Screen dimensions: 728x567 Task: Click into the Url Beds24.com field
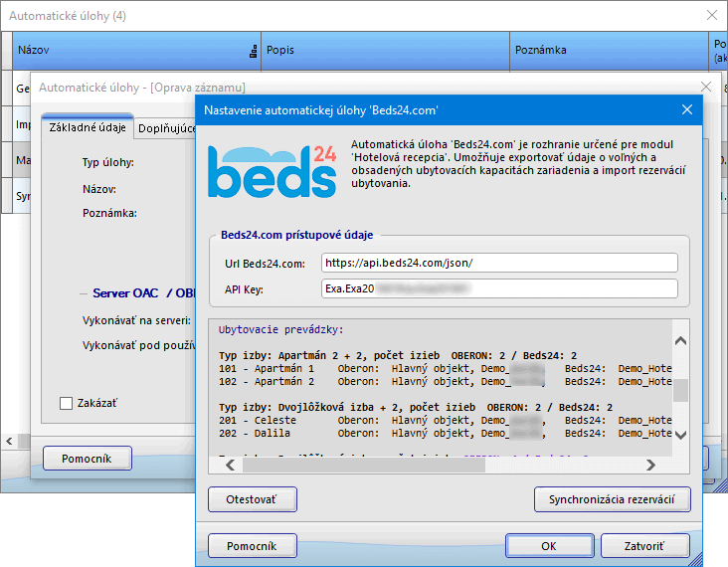pyautogui.click(x=499, y=263)
